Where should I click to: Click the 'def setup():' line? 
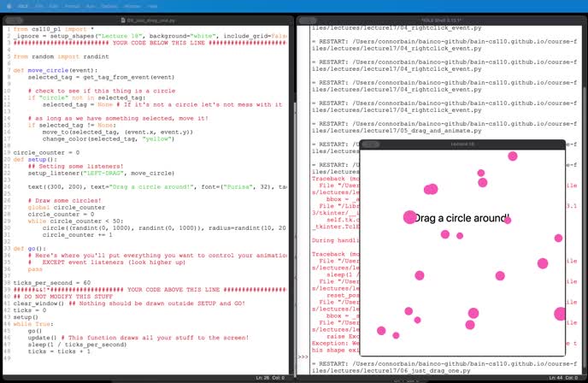[35, 159]
